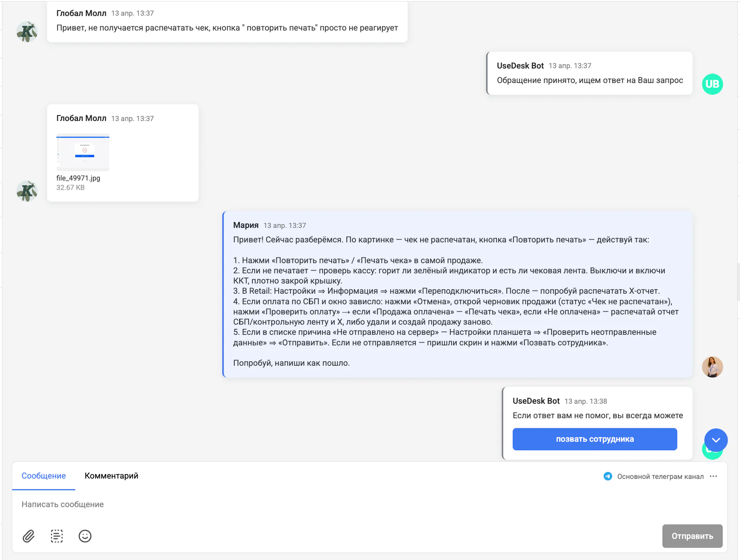740x560 pixels.
Task: Click the Привет! Сейчас разберёмся intro line
Action: pos(441,240)
